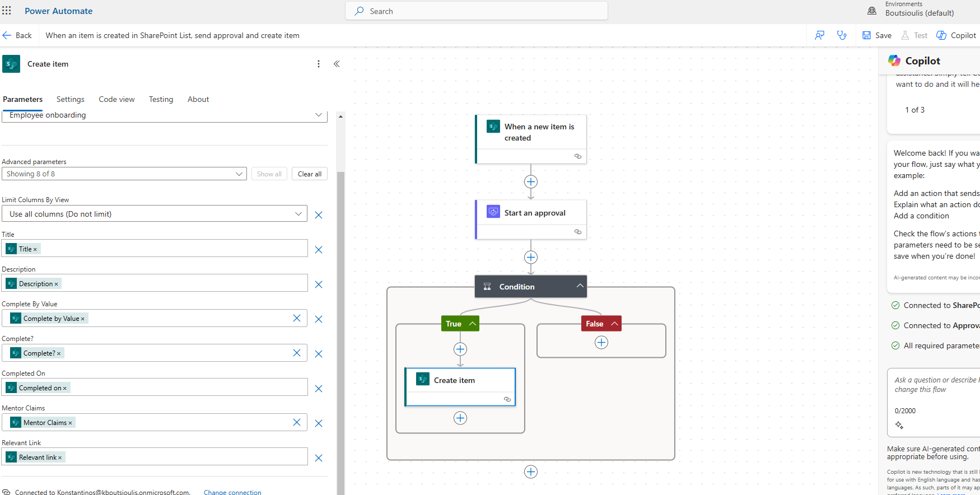Click the feedback icon beside flow checker
Viewport: 980px width, 495px height.
coord(820,35)
